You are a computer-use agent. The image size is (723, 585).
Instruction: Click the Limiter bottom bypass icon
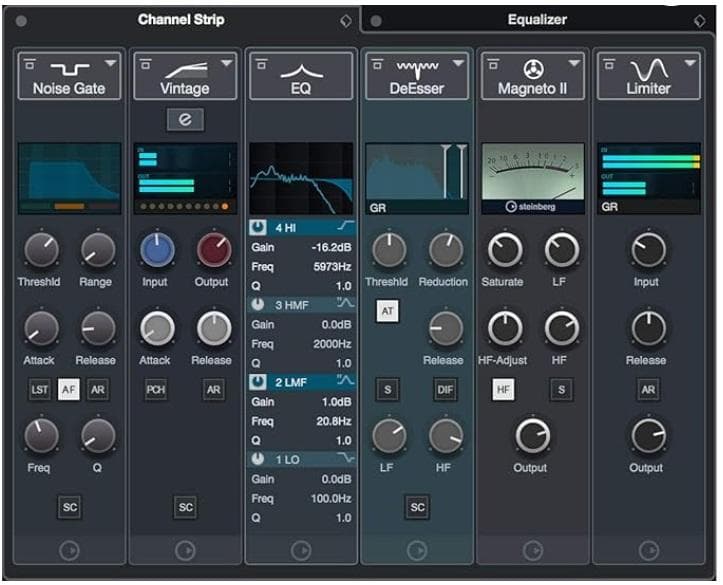point(649,550)
